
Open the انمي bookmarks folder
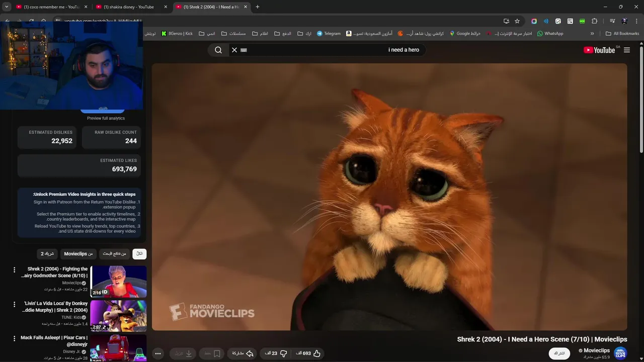207,34
